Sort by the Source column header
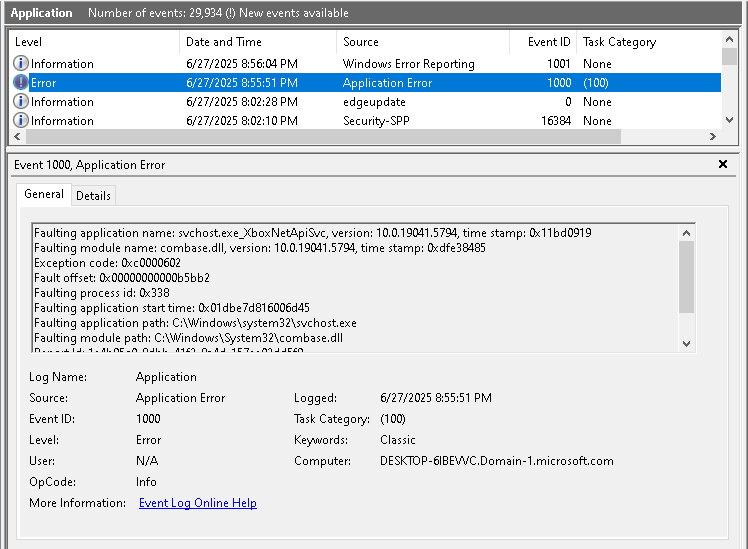748x549 pixels. coord(423,42)
